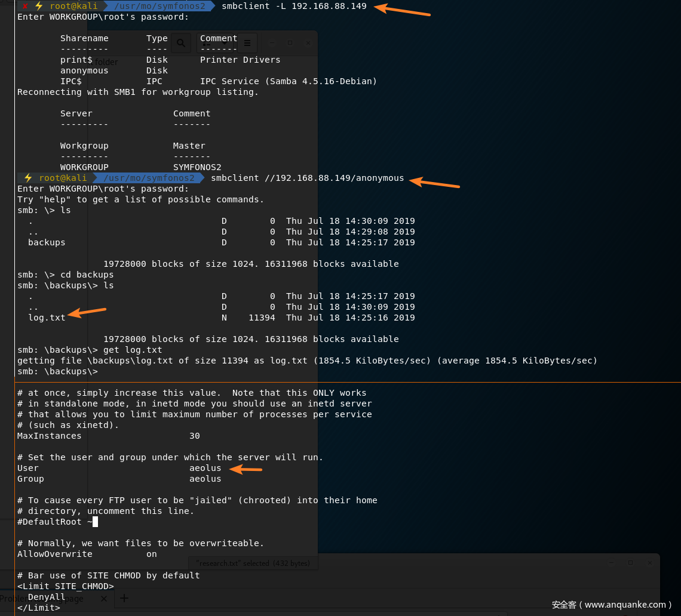Click the research.txt selected status label
Screen dimensions: 681x616
pyautogui.click(x=253, y=563)
